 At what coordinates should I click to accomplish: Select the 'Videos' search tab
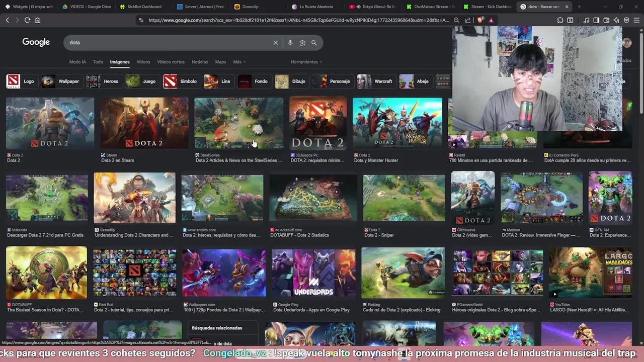(x=143, y=62)
